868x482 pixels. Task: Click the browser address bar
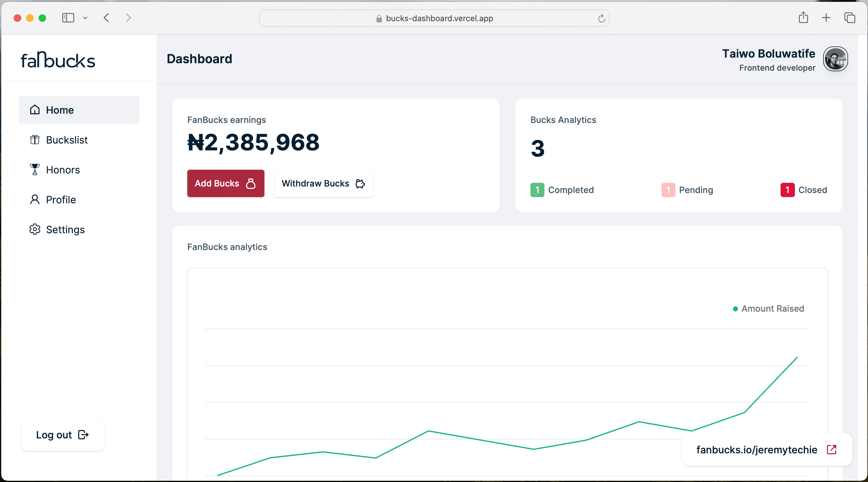tap(434, 18)
